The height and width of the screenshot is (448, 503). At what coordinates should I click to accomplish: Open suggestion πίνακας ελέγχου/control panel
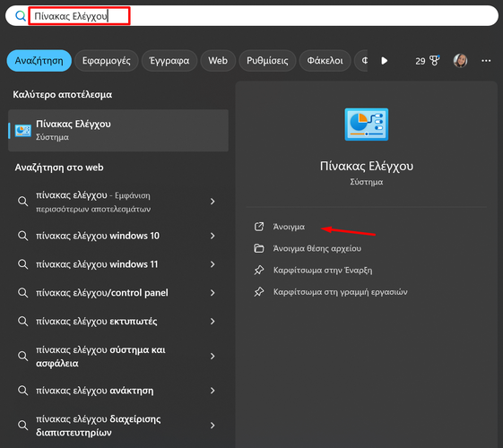(118, 293)
